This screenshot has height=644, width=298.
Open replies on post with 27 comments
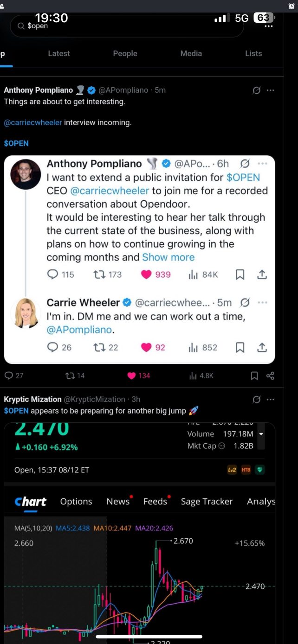click(8, 376)
